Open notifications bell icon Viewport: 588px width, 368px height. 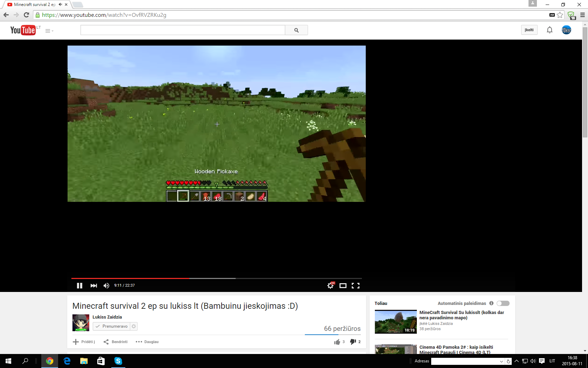pyautogui.click(x=549, y=30)
